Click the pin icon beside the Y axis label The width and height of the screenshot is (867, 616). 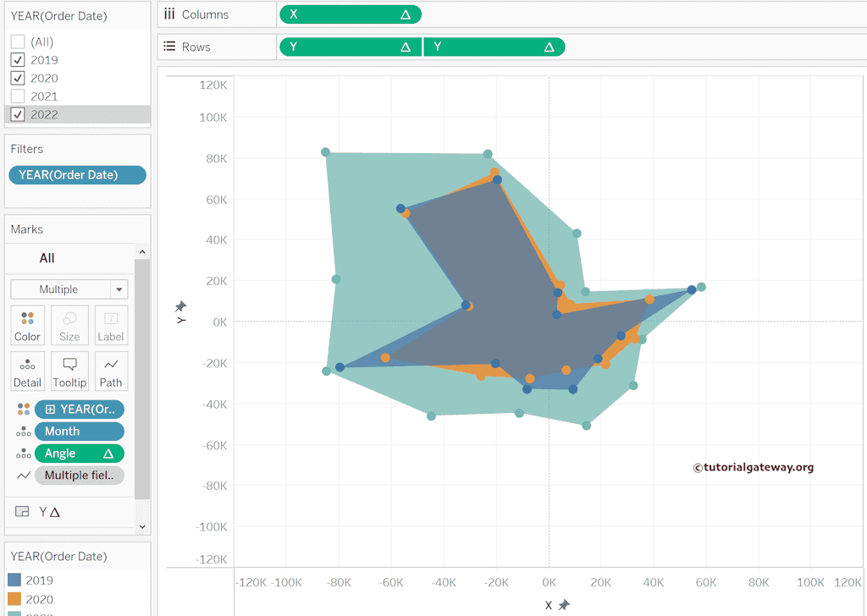click(x=180, y=306)
